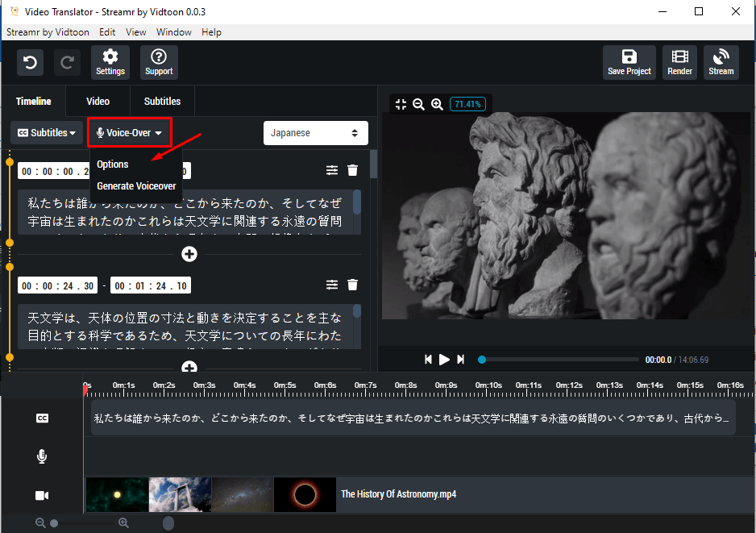Zoom out the video preview
Screen dimensions: 756x533
point(418,104)
